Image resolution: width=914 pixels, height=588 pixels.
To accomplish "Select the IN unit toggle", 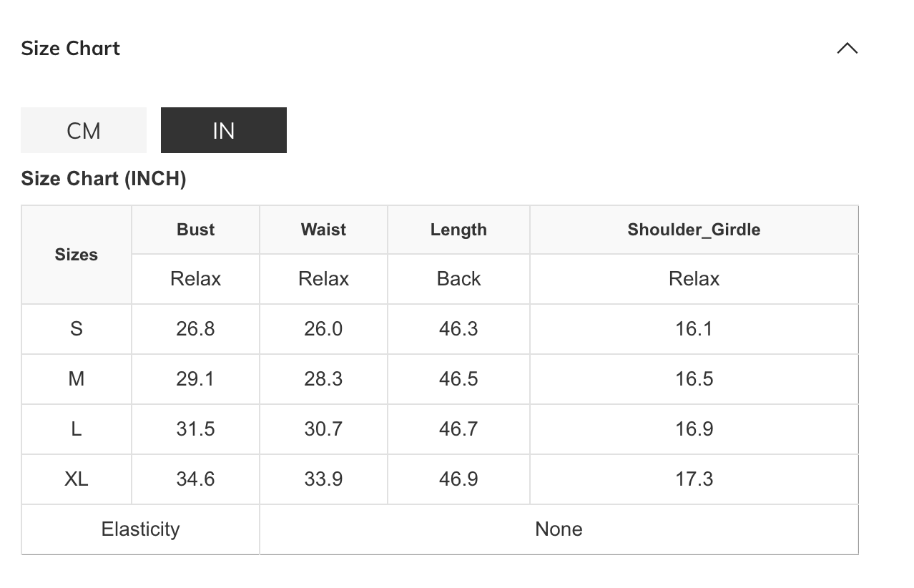I will [x=223, y=130].
